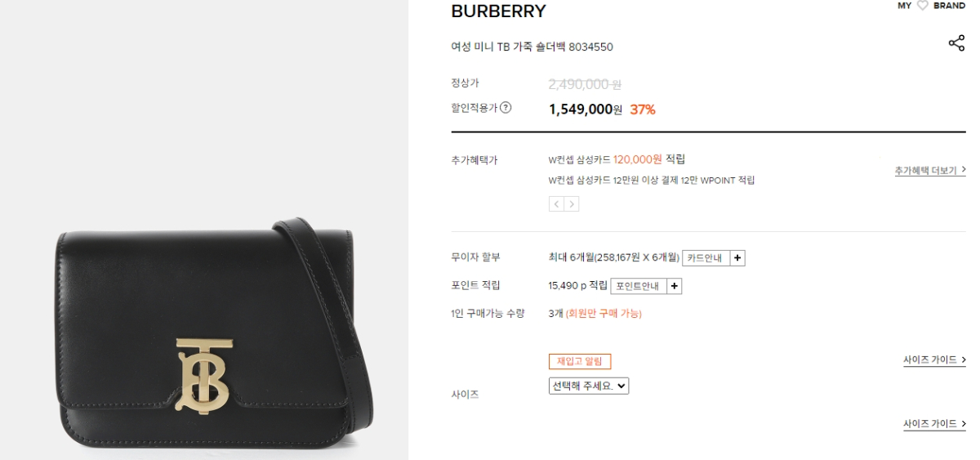Go to previous additional benefit arrow
The width and height of the screenshot is (980, 460).
pyautogui.click(x=556, y=204)
